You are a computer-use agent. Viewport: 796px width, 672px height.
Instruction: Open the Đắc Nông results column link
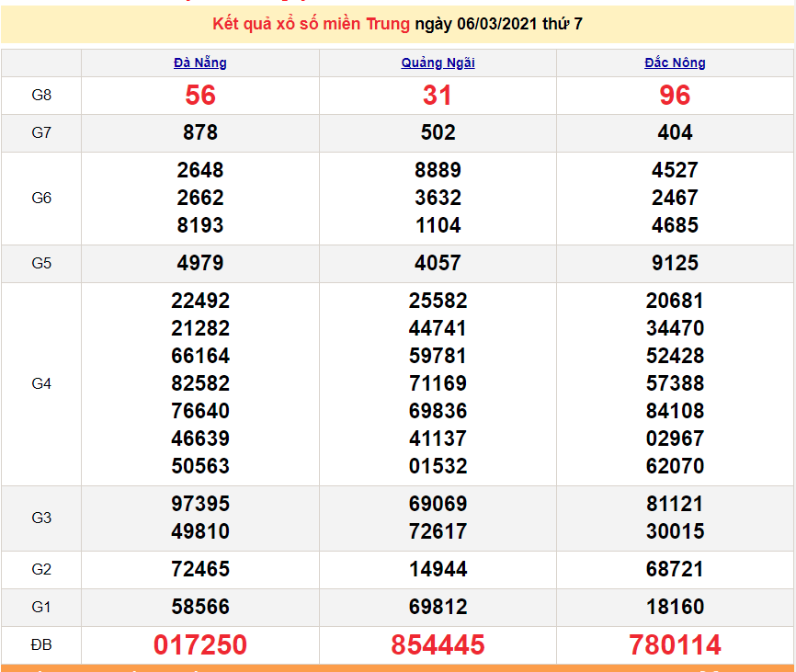(675, 63)
